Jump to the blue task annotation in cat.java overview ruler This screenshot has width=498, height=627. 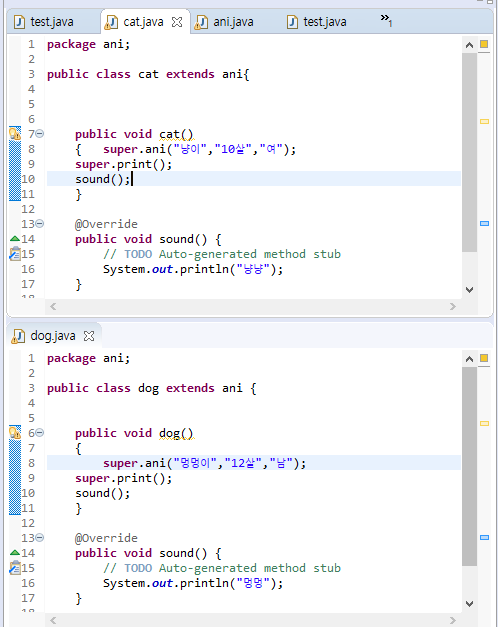(484, 224)
